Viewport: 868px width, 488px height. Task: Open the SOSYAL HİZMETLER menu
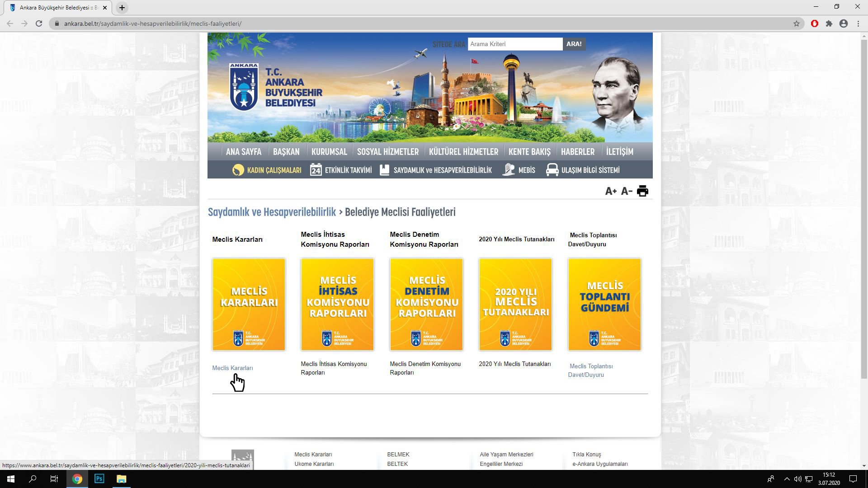[x=387, y=152]
